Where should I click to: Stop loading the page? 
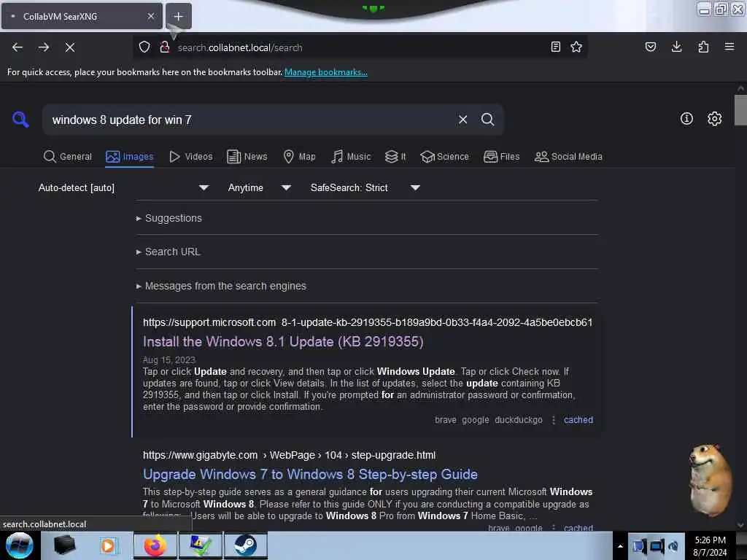point(70,47)
